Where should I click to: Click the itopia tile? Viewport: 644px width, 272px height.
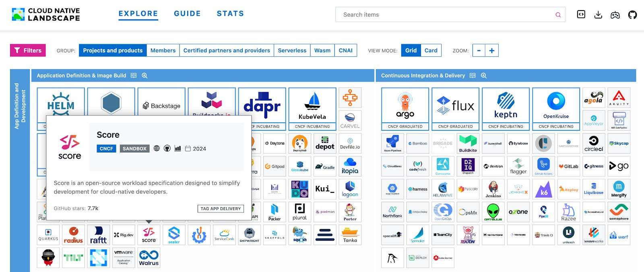tap(350, 166)
